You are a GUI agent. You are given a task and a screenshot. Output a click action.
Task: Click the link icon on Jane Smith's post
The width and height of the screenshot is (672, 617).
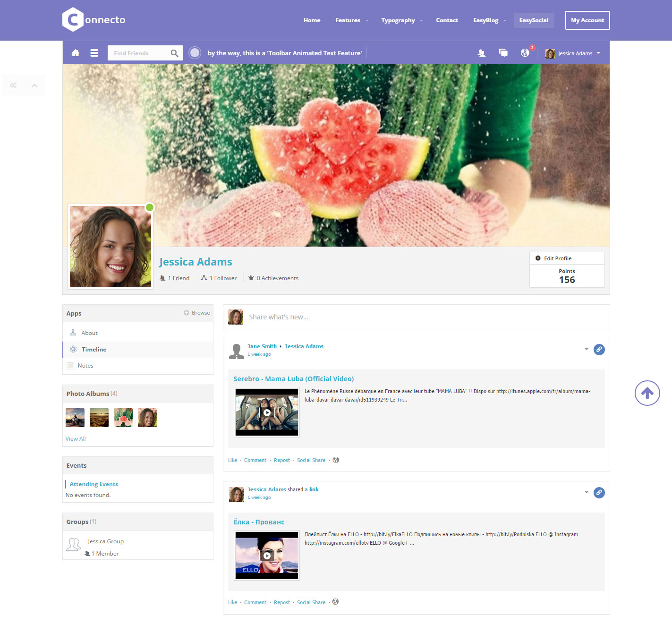(599, 350)
